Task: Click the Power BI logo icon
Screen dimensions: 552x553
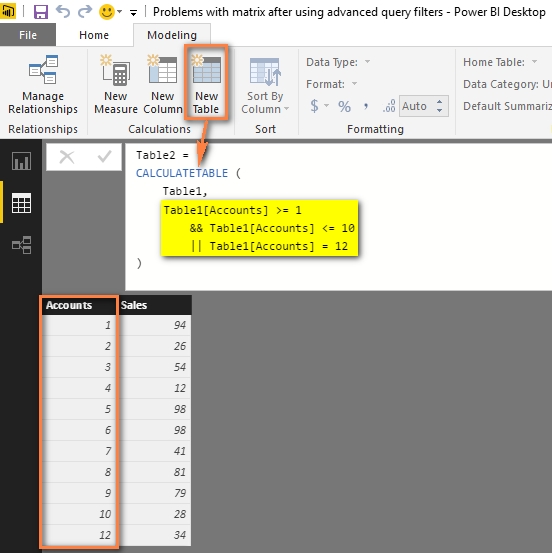Action: point(8,12)
